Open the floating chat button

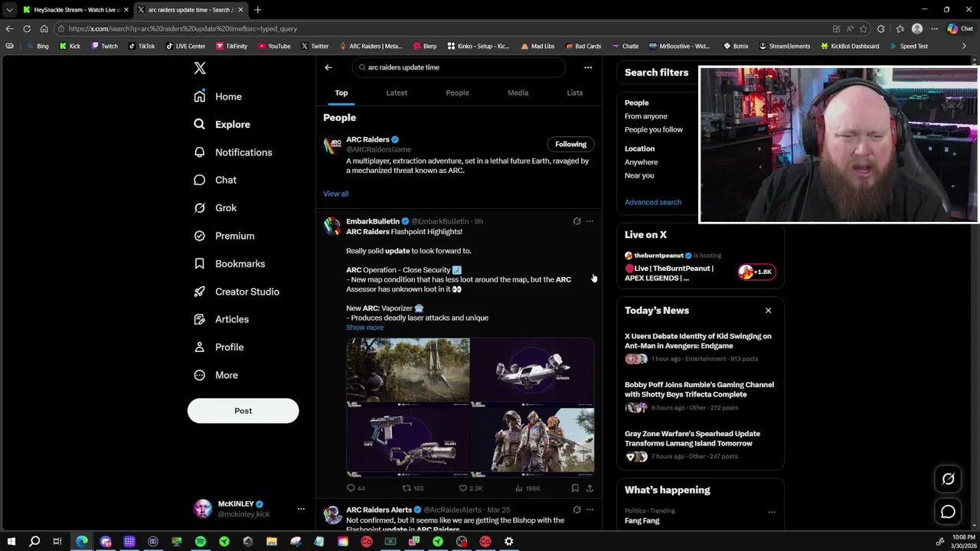[948, 512]
